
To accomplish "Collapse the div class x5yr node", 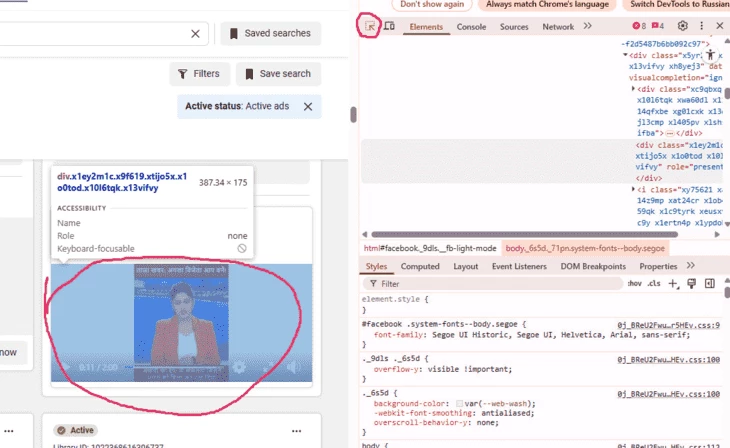I will tap(625, 55).
